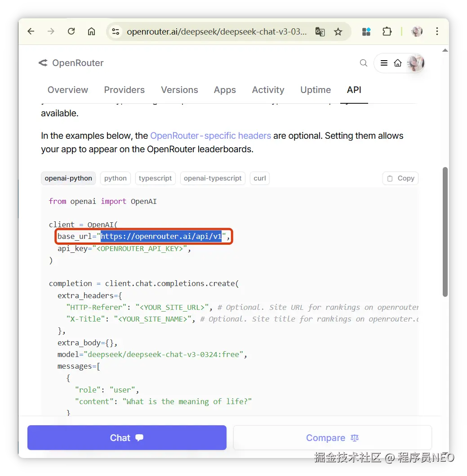Open the Versions tab
The image size is (467, 476).
click(x=180, y=90)
